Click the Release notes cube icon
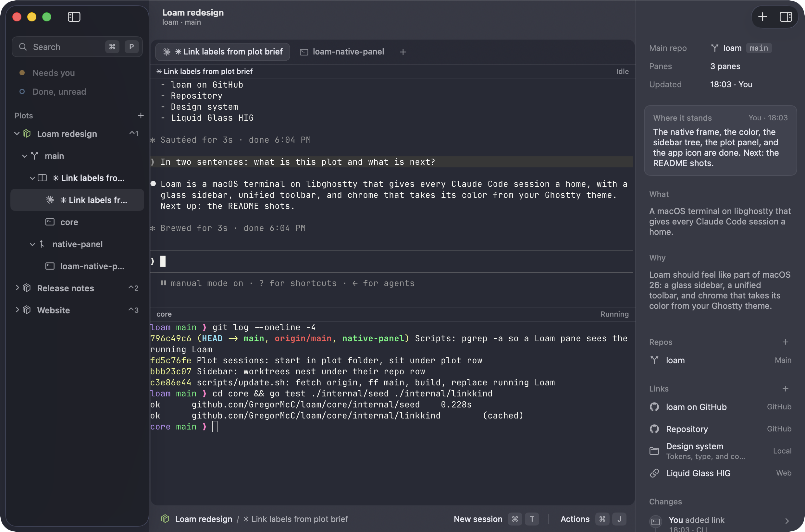This screenshot has width=805, height=532. [x=27, y=288]
